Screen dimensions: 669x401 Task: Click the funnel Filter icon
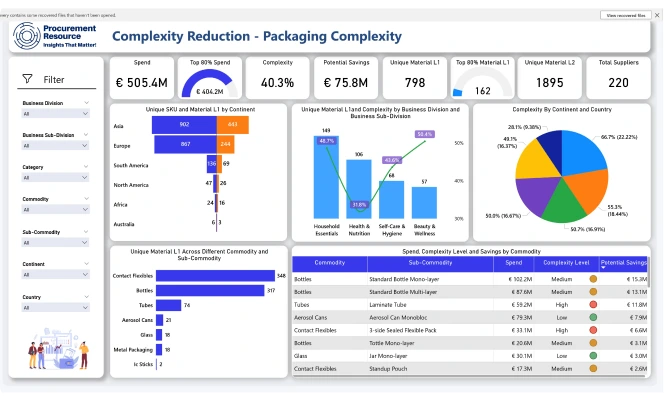click(x=28, y=79)
